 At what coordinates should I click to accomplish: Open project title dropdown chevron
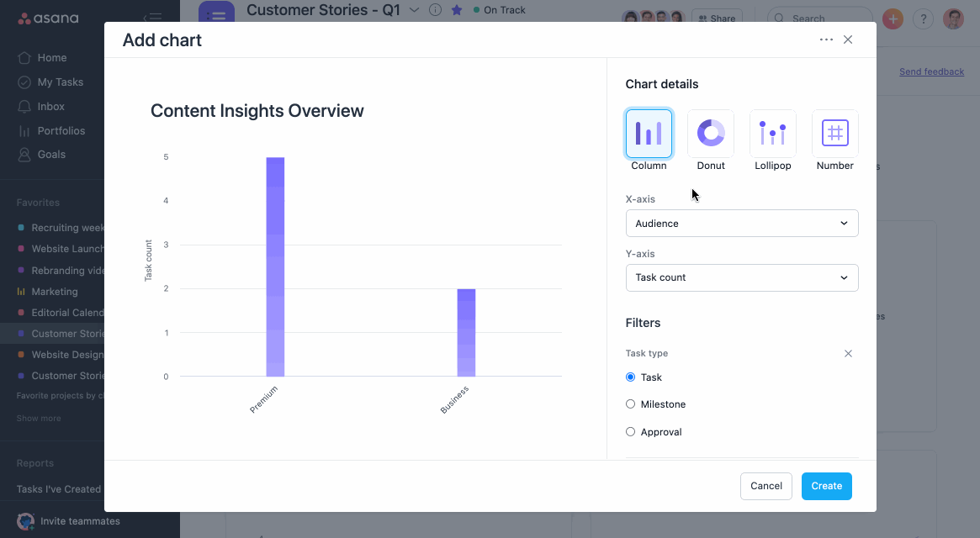pos(414,10)
